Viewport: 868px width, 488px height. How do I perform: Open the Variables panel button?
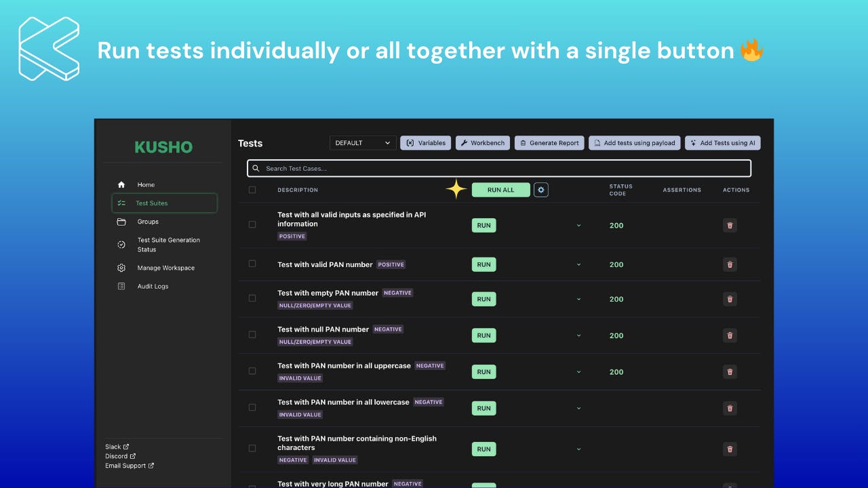pyautogui.click(x=426, y=143)
